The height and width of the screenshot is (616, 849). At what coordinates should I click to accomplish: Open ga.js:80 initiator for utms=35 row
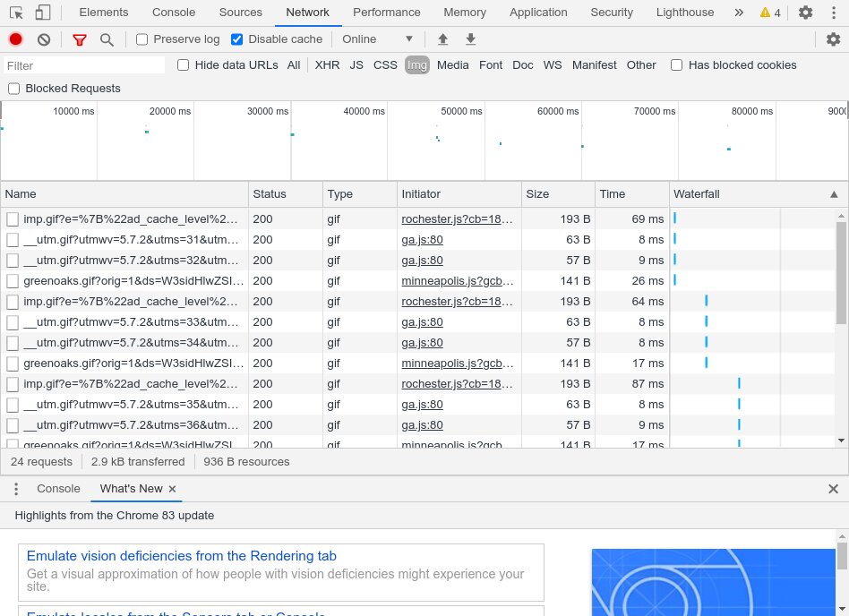422,405
